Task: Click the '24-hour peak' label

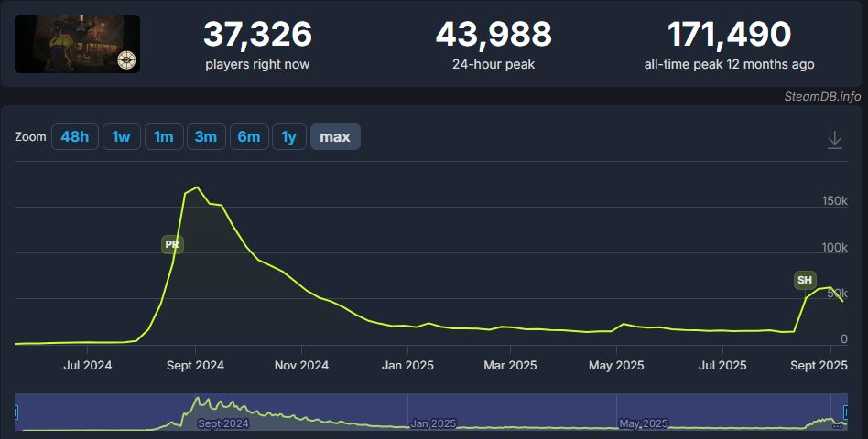Action: click(494, 65)
